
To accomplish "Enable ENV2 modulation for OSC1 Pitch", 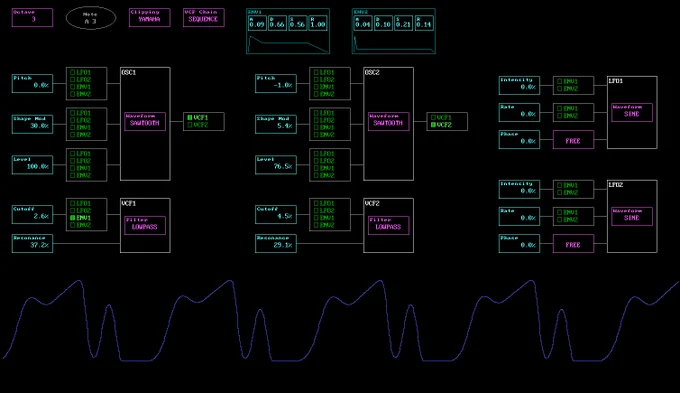I will (x=72, y=94).
